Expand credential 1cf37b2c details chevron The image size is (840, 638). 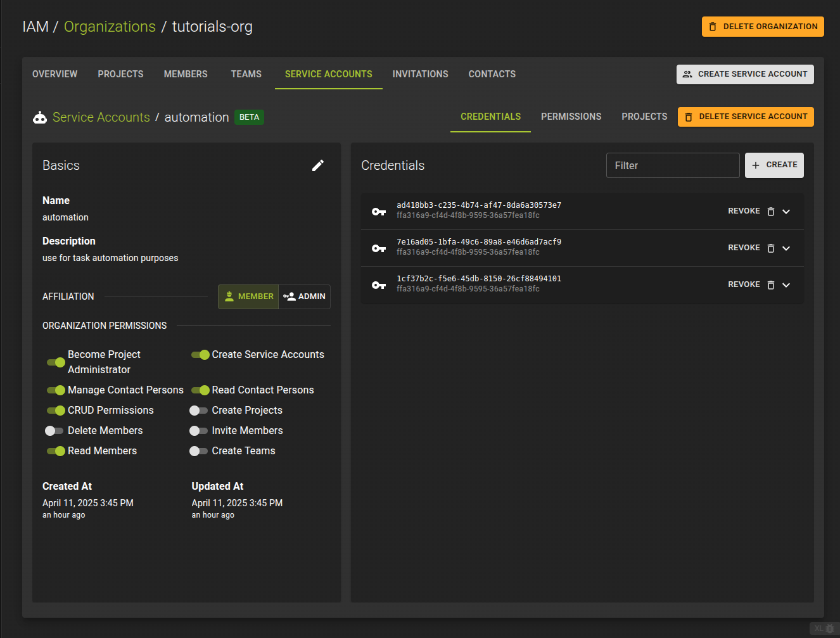point(786,285)
